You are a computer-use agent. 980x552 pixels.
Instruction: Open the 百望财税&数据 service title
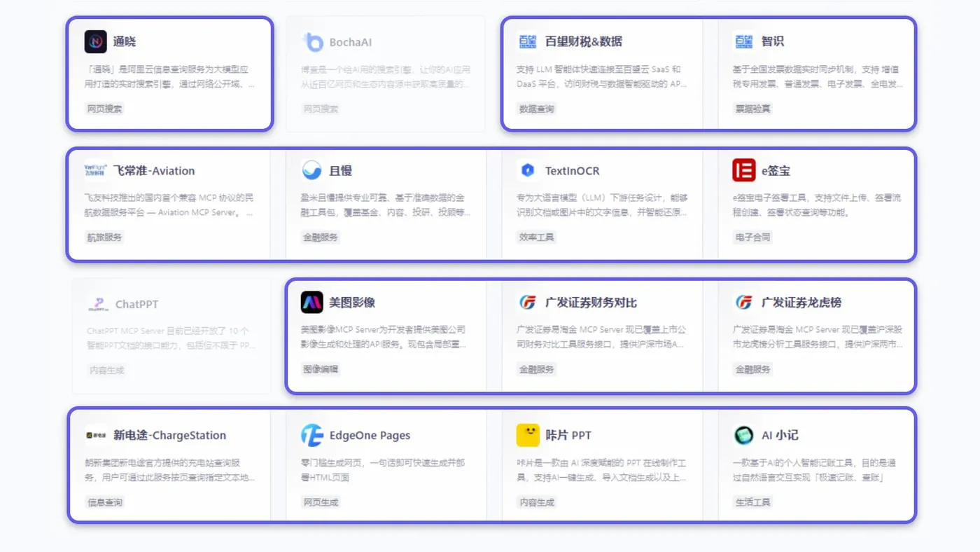tap(584, 41)
